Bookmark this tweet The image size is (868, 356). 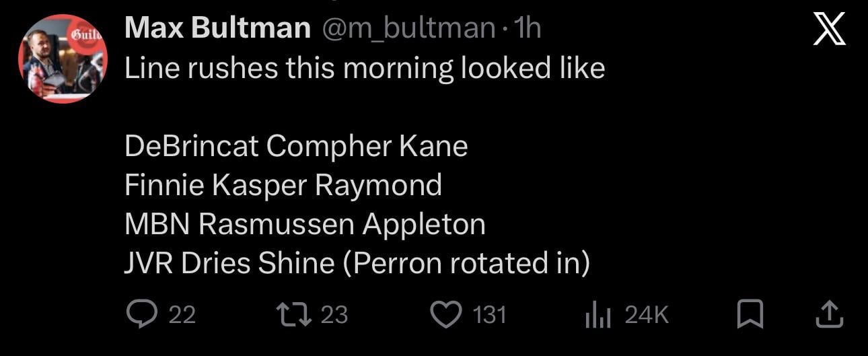pyautogui.click(x=750, y=314)
